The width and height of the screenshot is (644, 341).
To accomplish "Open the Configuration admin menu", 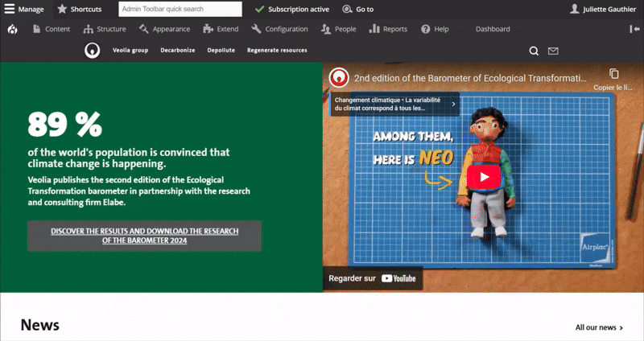I will tap(279, 29).
